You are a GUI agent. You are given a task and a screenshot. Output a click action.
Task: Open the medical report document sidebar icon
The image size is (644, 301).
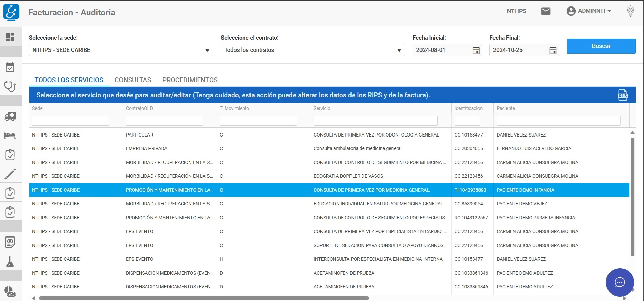pyautogui.click(x=10, y=242)
